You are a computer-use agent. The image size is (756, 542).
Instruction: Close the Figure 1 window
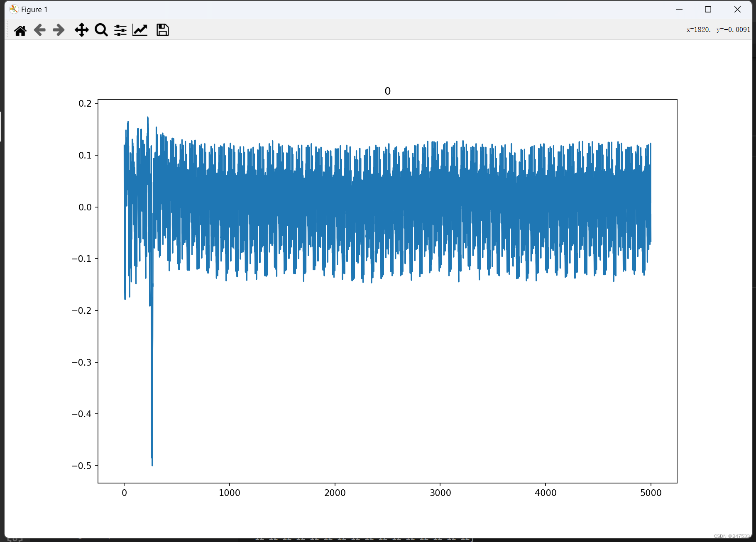pos(737,9)
